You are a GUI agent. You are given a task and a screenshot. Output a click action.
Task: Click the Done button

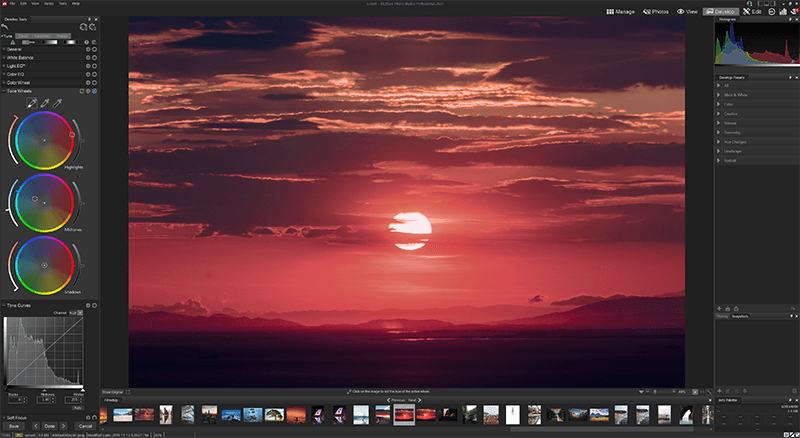[x=49, y=426]
